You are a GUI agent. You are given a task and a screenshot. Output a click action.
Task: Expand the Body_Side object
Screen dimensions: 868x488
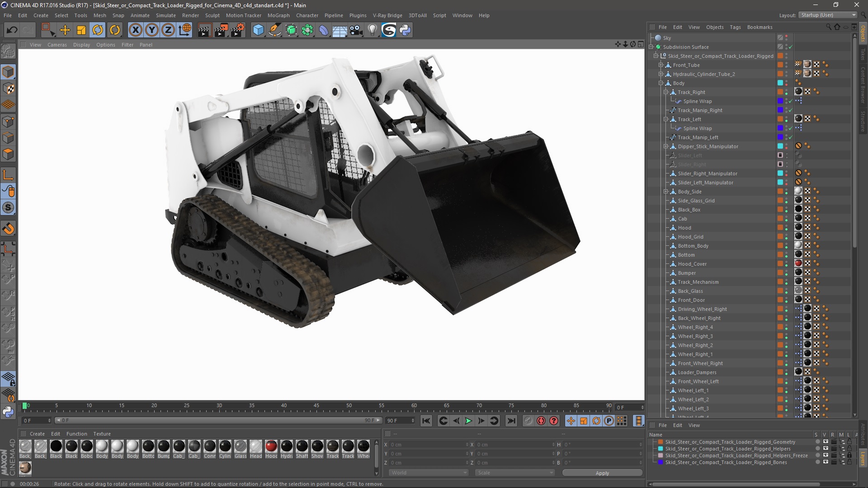(666, 192)
